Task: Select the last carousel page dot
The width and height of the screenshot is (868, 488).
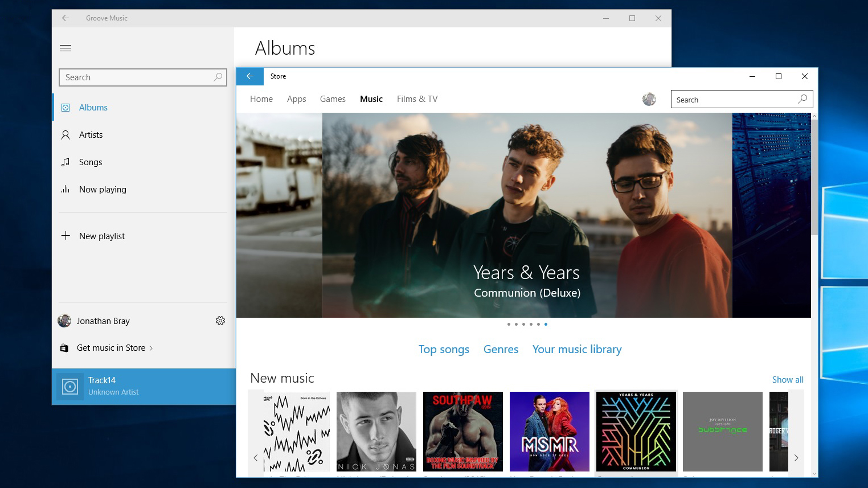Action: 546,324
